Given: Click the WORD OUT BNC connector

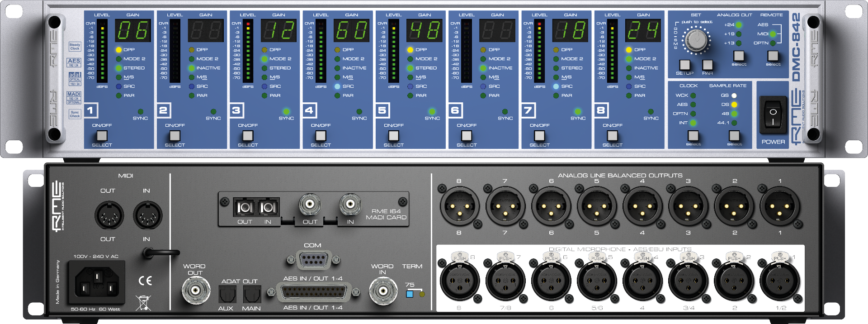Looking at the screenshot, I should click(196, 290).
